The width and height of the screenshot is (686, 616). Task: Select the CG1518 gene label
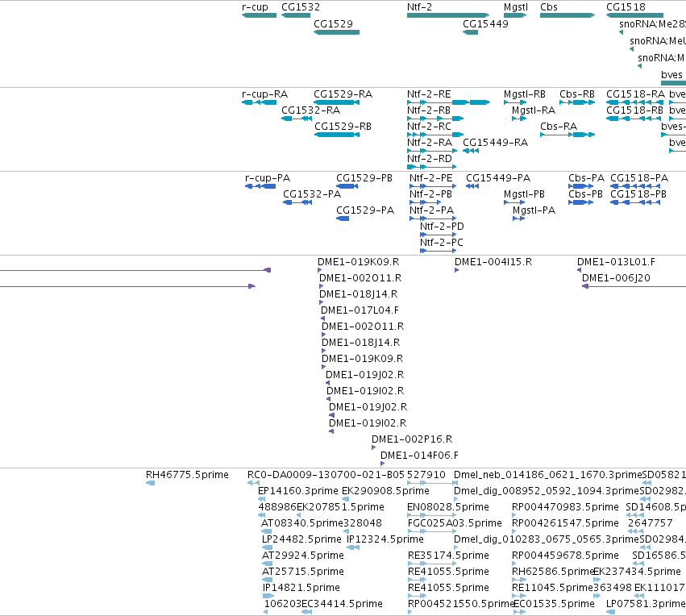point(626,7)
